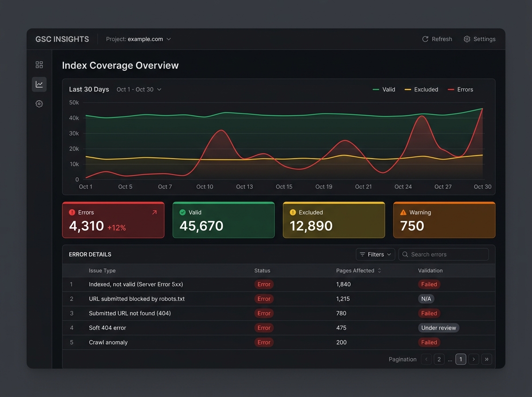Viewport: 532px width, 397px height.
Task: Click the triangle icon on Warning card
Action: pyautogui.click(x=403, y=213)
